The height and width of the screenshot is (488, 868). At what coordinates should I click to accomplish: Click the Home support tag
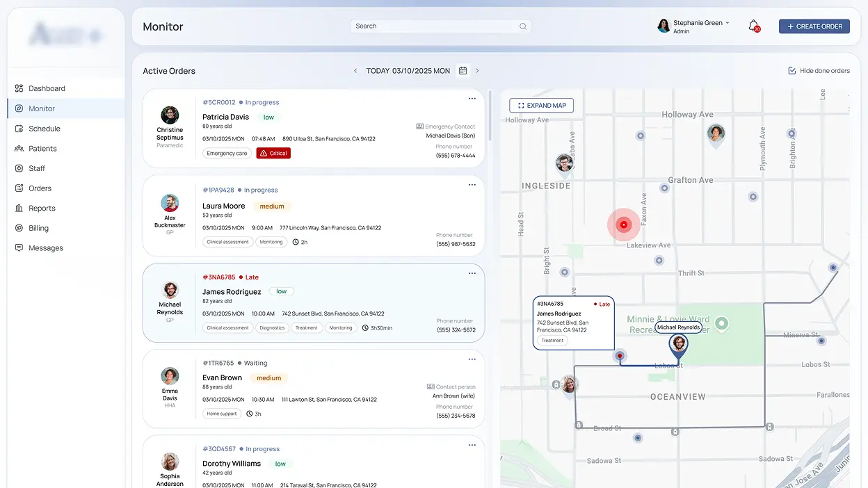click(222, 414)
